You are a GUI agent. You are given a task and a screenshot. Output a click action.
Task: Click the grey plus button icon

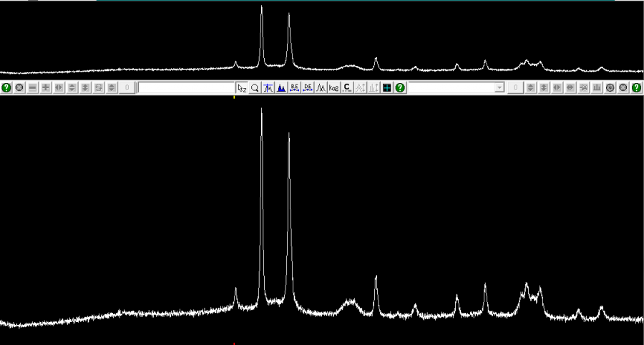pos(46,87)
